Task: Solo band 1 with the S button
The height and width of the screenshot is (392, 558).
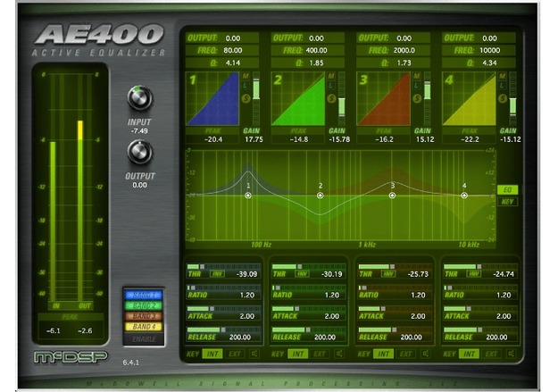Action: pos(246,98)
